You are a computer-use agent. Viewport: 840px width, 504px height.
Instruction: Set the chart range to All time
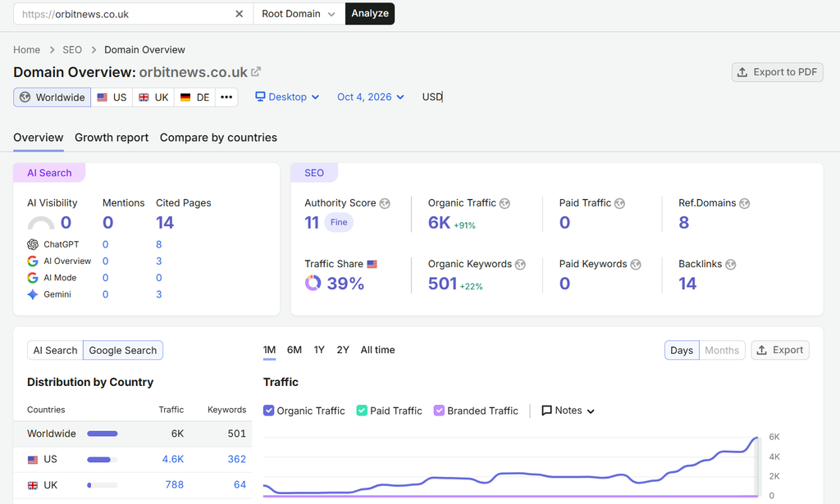(x=377, y=350)
